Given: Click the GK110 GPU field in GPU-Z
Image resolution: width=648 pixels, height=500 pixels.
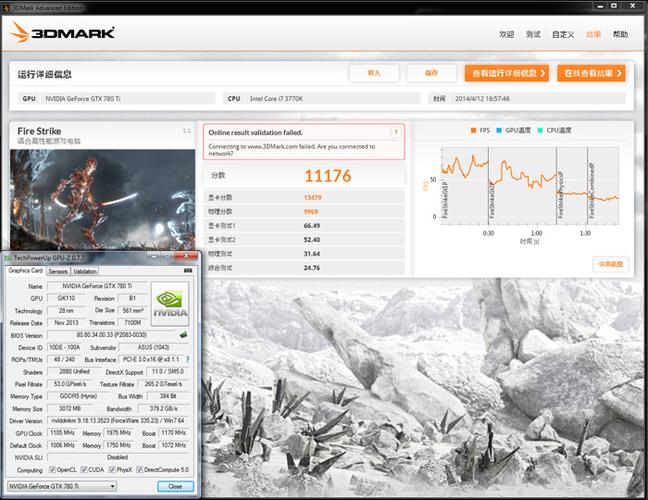Looking at the screenshot, I should point(66,298).
